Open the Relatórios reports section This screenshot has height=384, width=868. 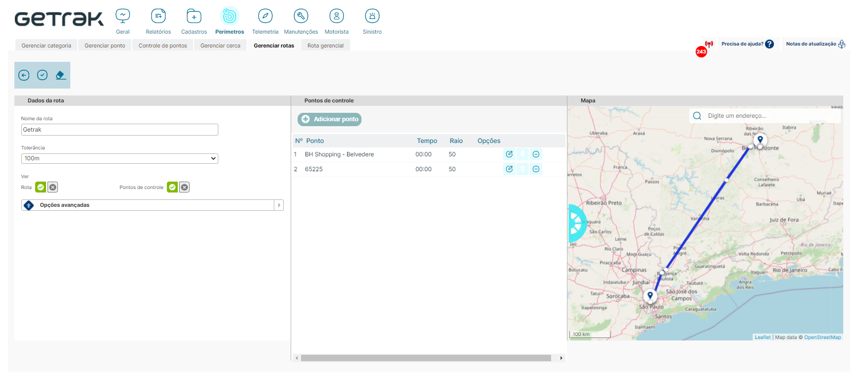(x=158, y=16)
